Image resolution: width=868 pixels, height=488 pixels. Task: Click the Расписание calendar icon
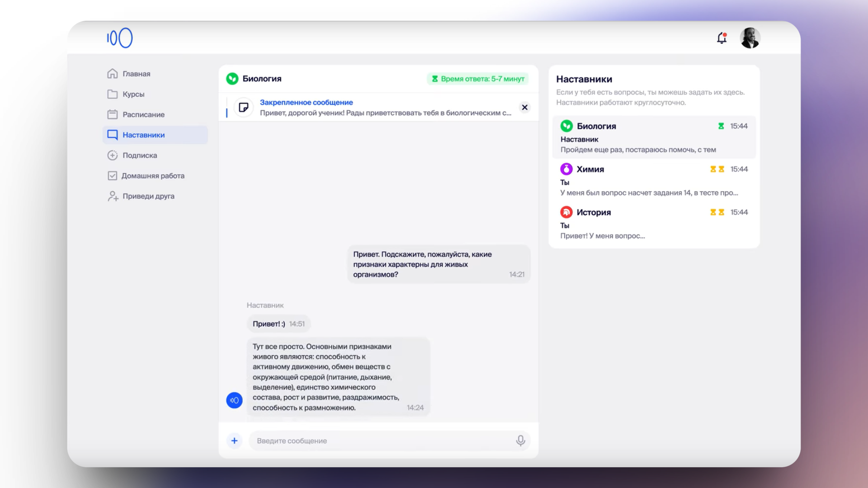point(113,114)
